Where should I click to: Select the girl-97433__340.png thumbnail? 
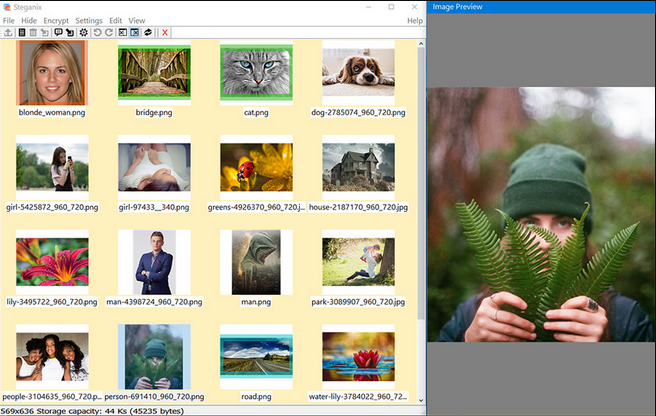[x=154, y=167]
